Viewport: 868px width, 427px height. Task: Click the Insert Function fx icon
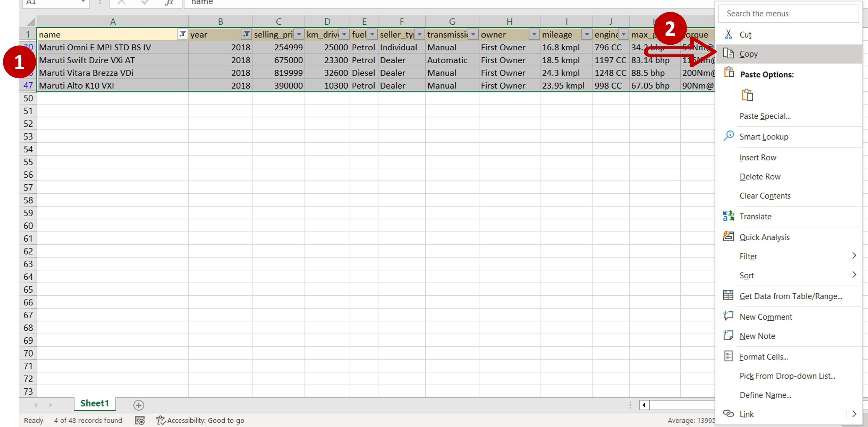(x=169, y=3)
